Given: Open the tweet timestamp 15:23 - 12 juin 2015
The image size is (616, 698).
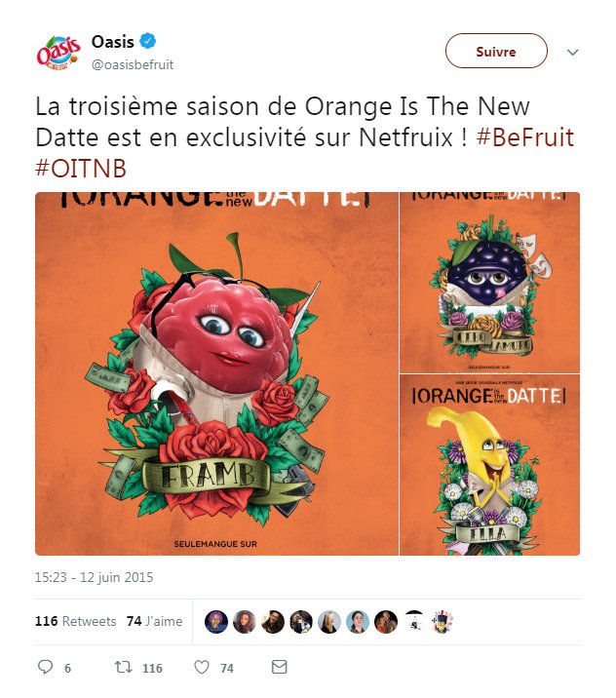Looking at the screenshot, I should (95, 577).
